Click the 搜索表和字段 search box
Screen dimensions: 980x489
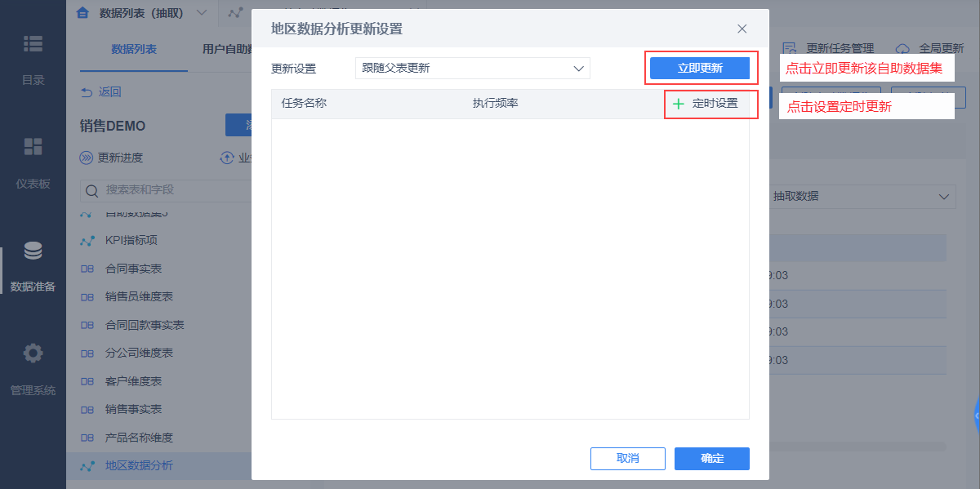point(166,190)
